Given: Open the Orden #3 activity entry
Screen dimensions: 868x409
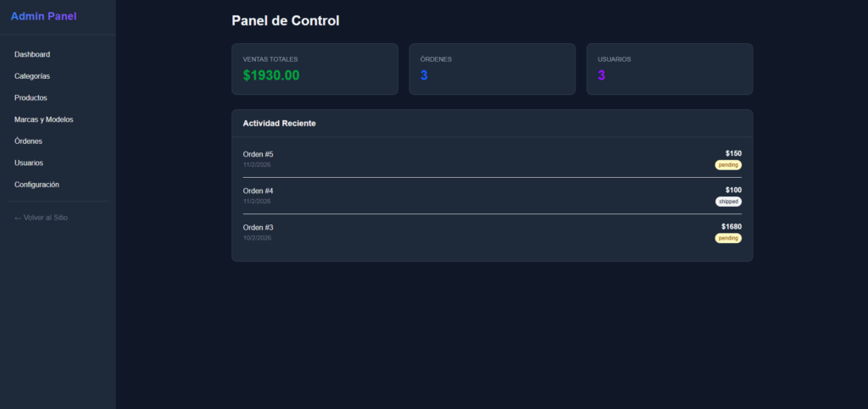Looking at the screenshot, I should [492, 232].
